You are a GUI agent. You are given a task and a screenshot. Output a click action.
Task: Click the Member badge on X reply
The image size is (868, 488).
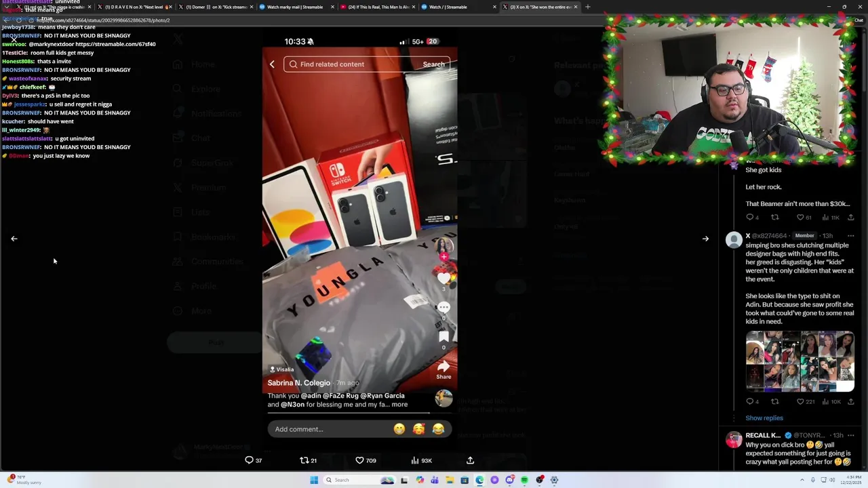(804, 236)
